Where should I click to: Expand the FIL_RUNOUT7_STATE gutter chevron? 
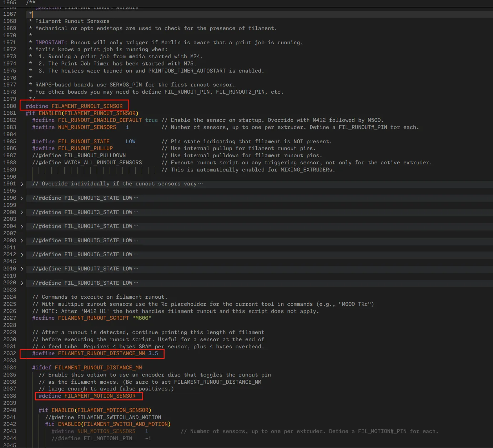22,269
